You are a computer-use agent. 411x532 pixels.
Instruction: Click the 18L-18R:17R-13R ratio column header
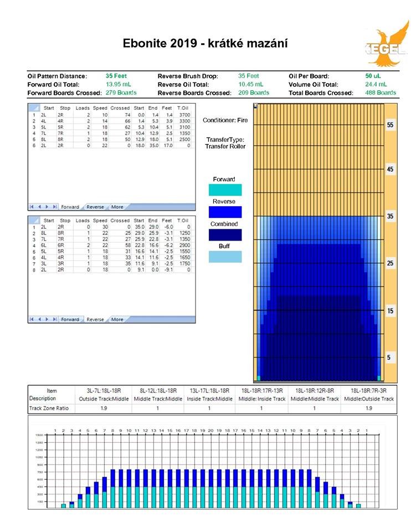click(x=262, y=391)
